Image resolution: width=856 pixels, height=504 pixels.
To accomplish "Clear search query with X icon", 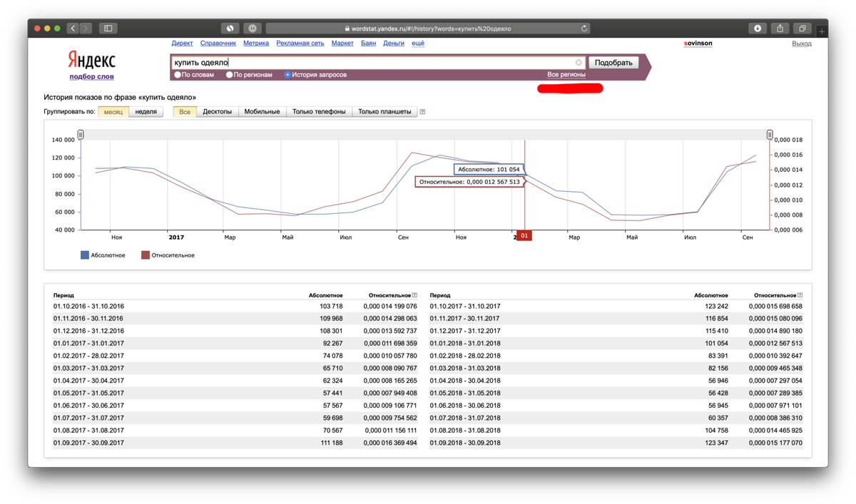I will click(579, 63).
